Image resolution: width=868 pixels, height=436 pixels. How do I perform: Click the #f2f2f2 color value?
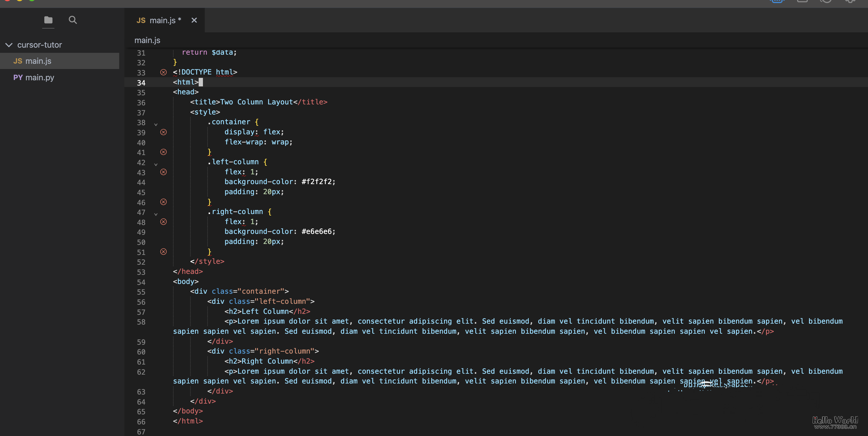pos(316,181)
